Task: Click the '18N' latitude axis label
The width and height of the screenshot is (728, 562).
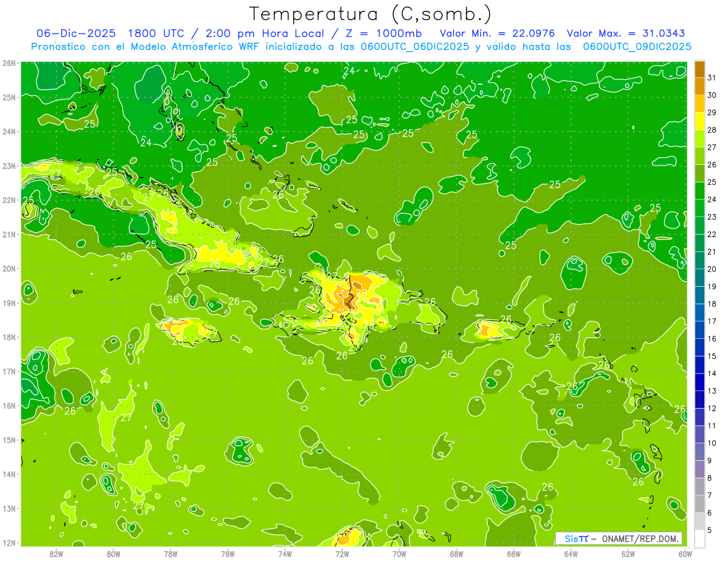Action: pyautogui.click(x=9, y=337)
